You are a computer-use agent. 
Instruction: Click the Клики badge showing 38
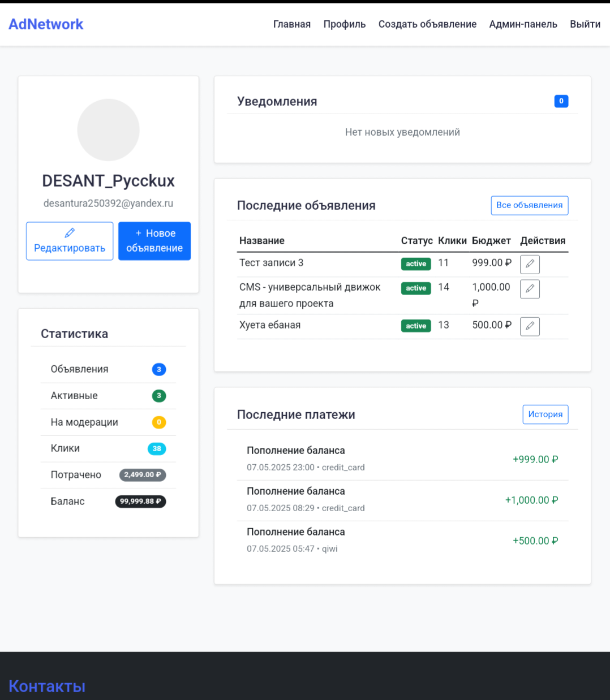tap(157, 448)
